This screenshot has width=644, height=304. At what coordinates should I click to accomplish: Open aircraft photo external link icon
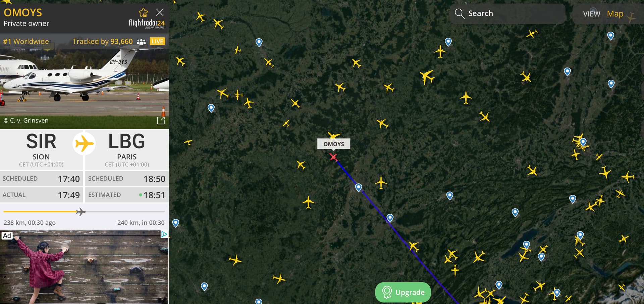161,121
